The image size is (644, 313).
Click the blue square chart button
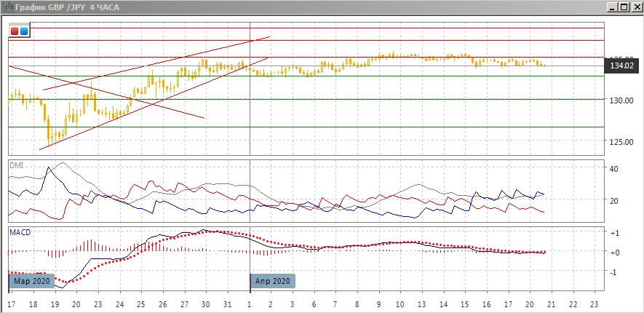click(23, 31)
